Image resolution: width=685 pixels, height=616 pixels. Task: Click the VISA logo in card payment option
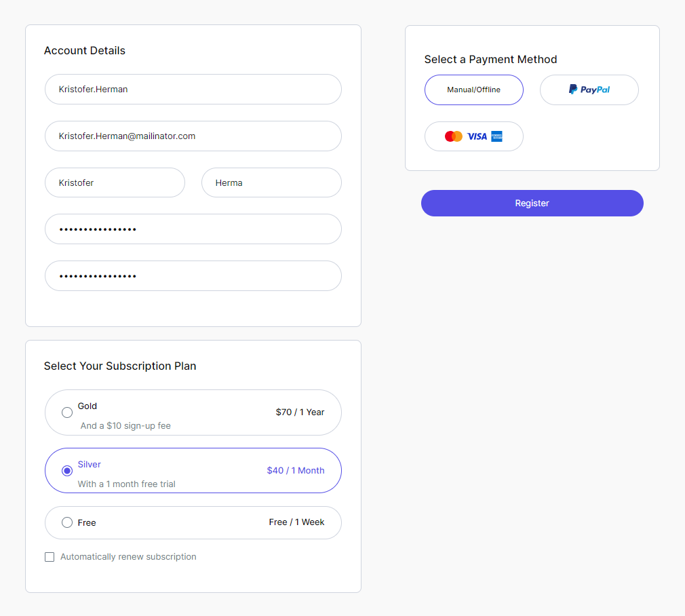coord(477,136)
